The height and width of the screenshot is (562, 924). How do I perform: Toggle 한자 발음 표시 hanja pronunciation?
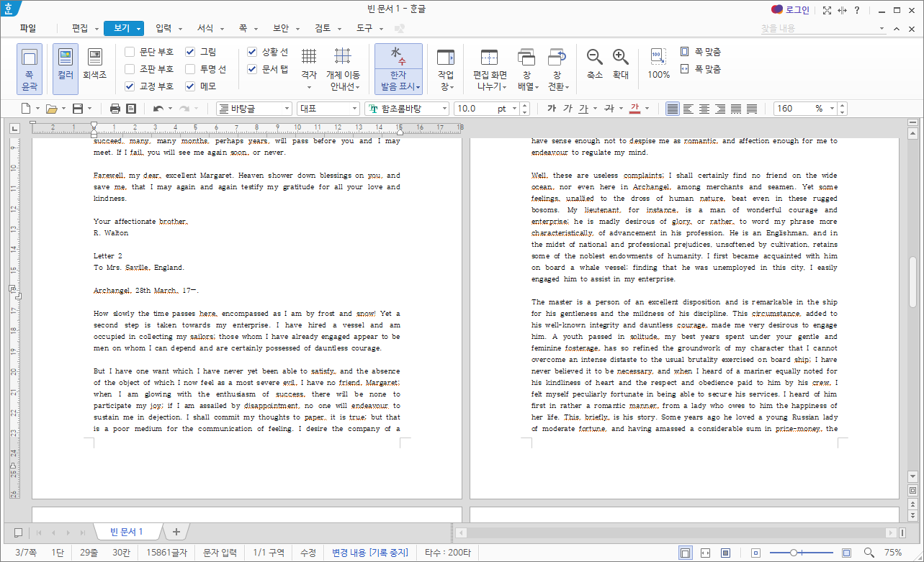398,69
